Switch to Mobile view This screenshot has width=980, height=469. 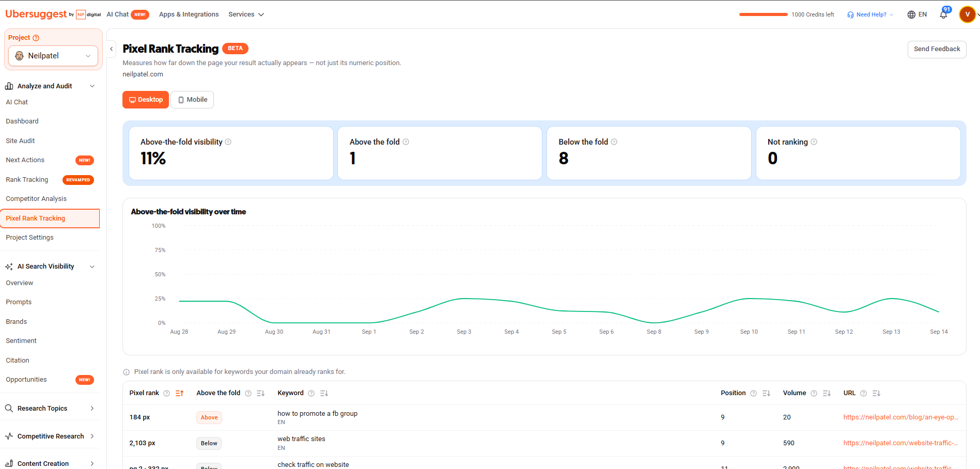[x=192, y=100]
